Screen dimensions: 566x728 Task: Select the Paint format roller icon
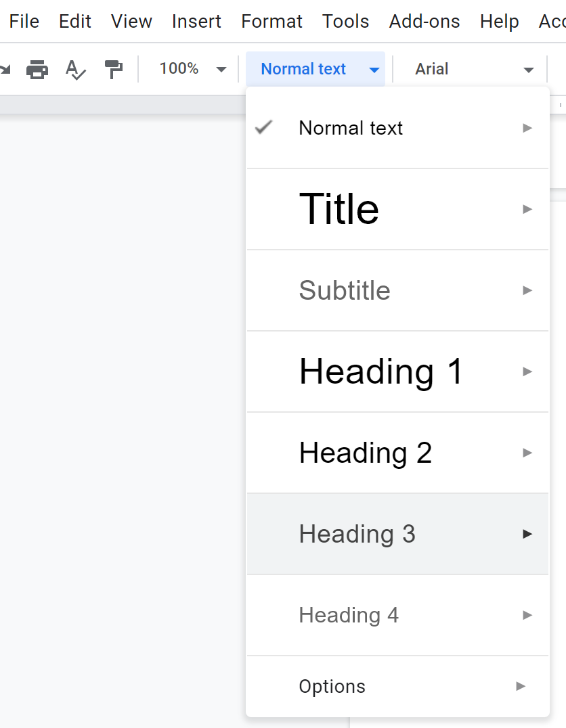coord(113,70)
